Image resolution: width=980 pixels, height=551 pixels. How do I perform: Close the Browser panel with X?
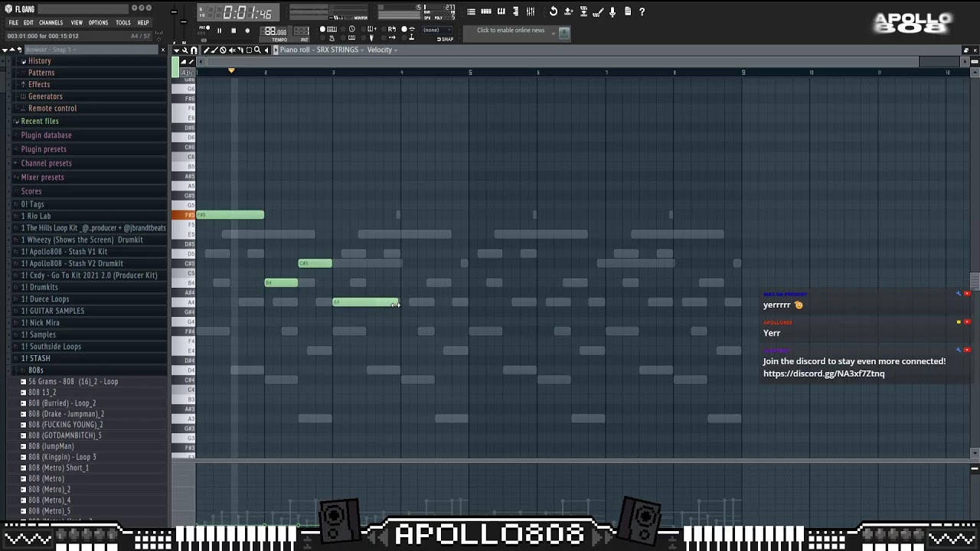click(162, 50)
